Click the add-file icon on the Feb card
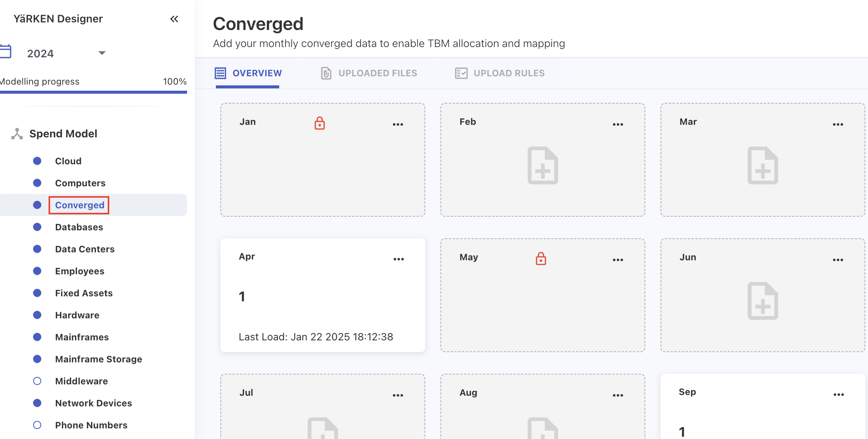Viewport: 868px width, 439px height. [x=542, y=166]
